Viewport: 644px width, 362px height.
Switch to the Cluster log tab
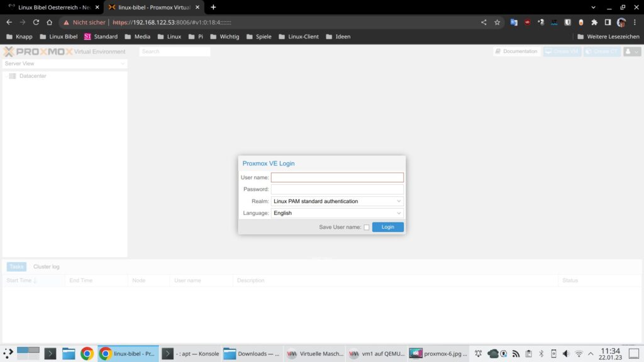coord(47,266)
